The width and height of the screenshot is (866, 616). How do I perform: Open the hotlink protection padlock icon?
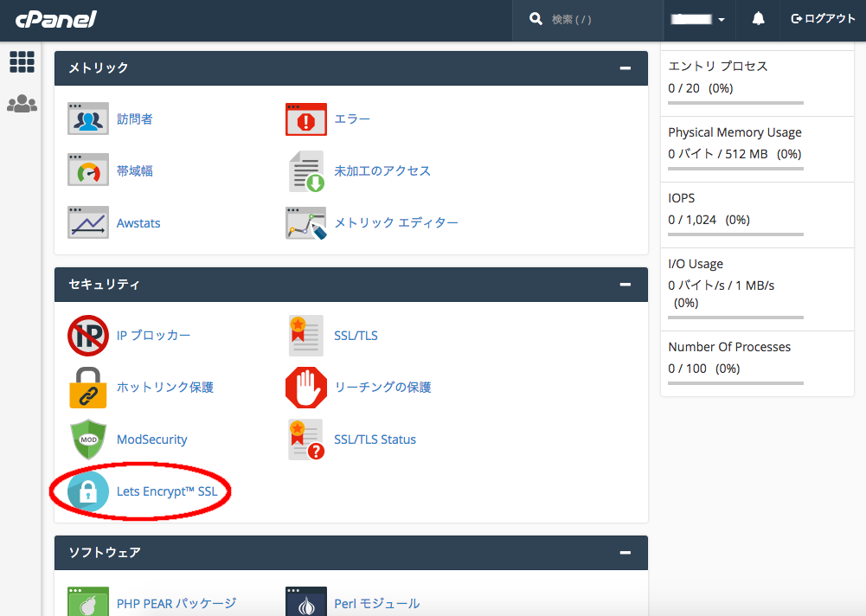(88, 388)
